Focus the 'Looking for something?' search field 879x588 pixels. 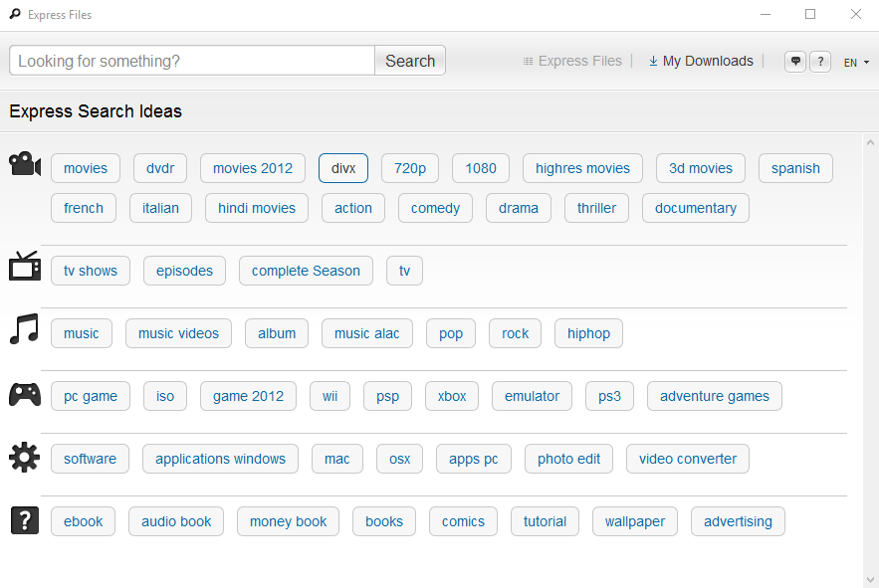point(192,61)
